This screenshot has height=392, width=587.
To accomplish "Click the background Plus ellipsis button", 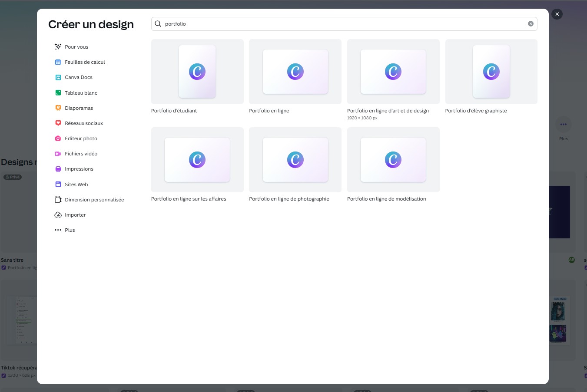I will coord(564,125).
